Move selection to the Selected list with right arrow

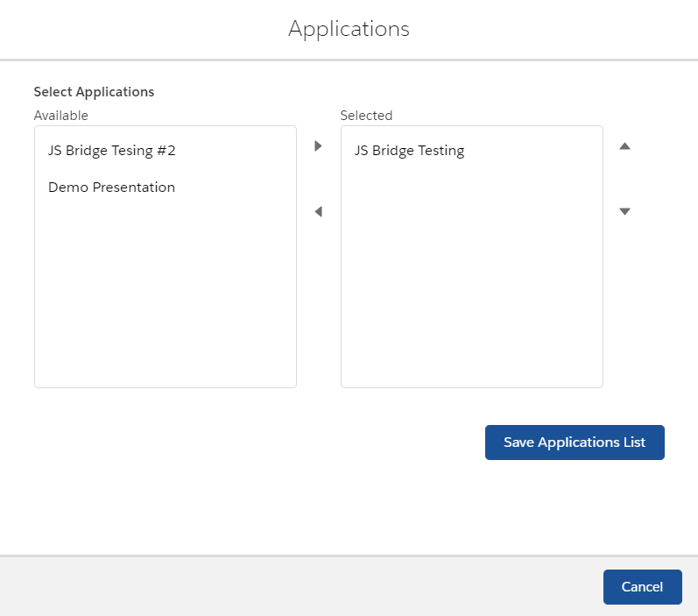pos(318,146)
